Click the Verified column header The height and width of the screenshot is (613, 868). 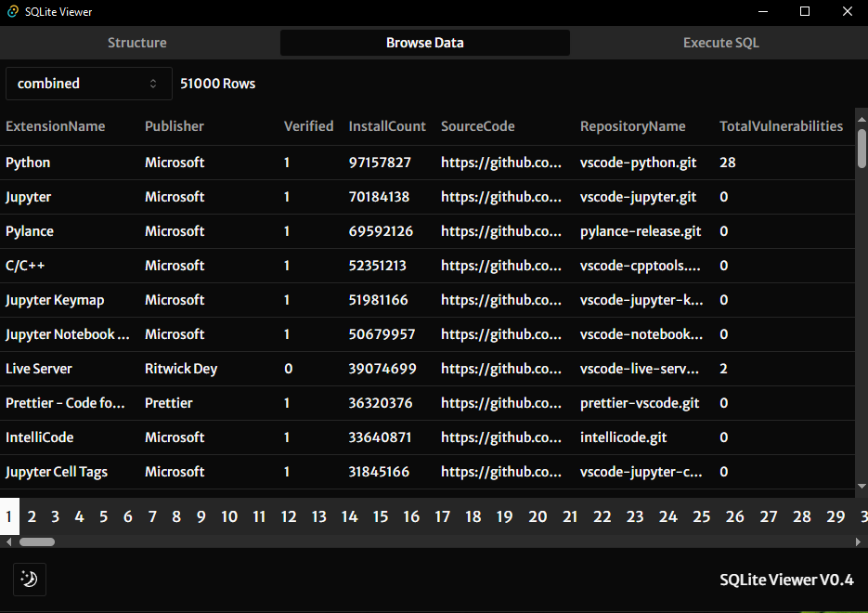click(308, 126)
